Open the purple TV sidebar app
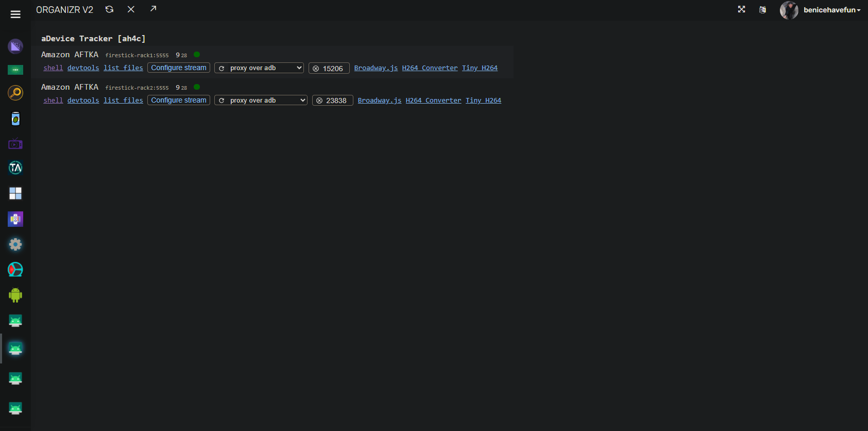868x431 pixels. pyautogui.click(x=15, y=144)
